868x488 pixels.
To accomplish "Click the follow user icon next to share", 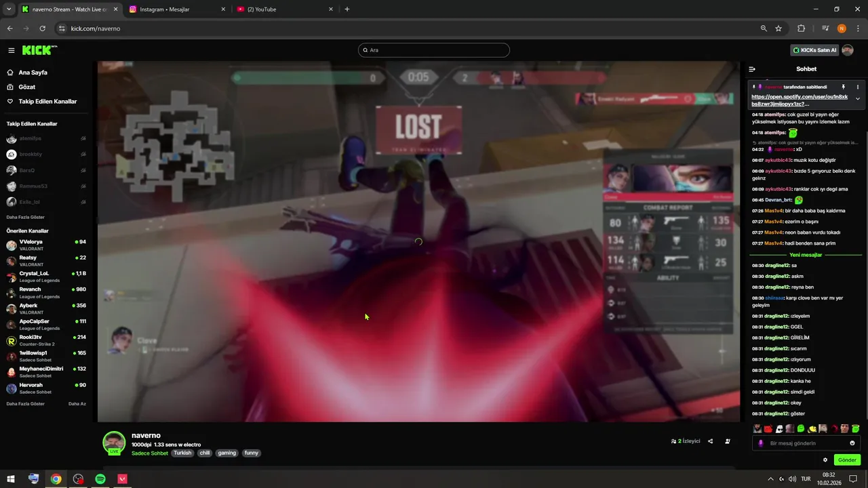I will (x=728, y=441).
